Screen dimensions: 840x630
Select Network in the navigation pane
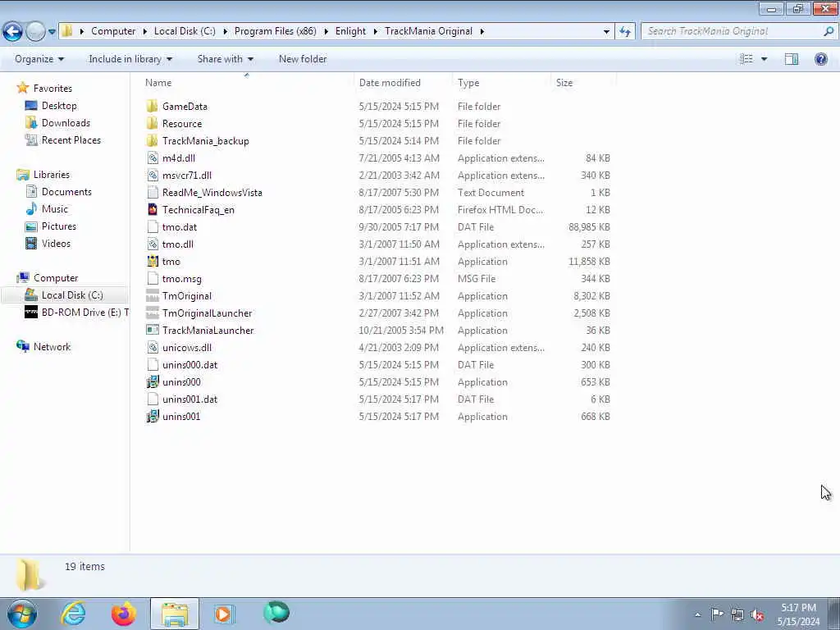52,347
